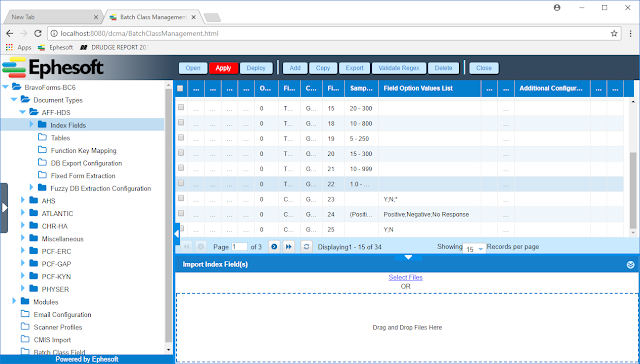
Task: Click the page number input field
Action: 239,246
